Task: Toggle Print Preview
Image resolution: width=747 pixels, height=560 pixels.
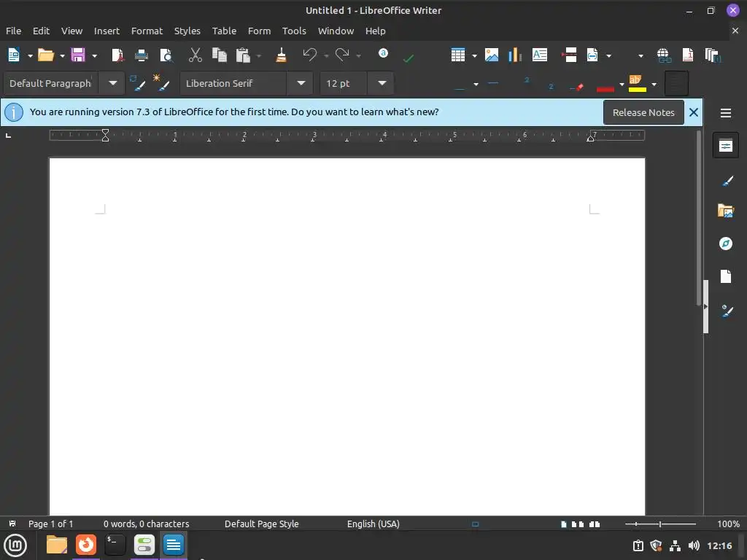Action: click(166, 55)
